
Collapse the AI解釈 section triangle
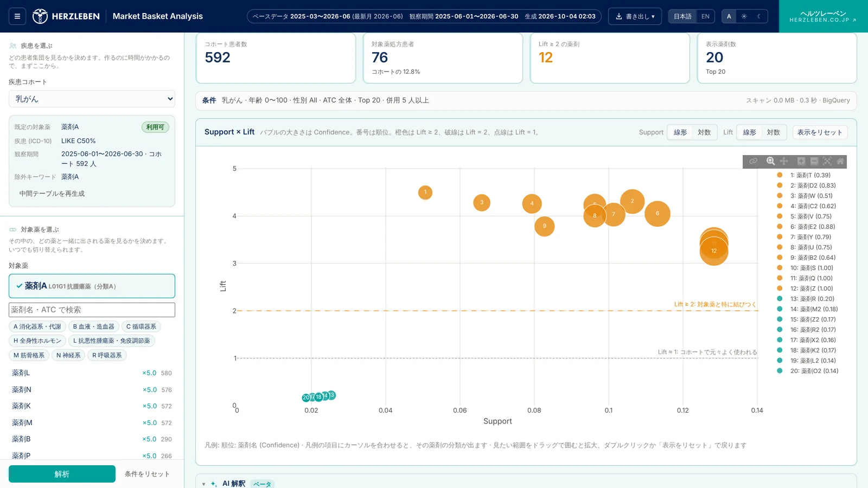click(204, 484)
